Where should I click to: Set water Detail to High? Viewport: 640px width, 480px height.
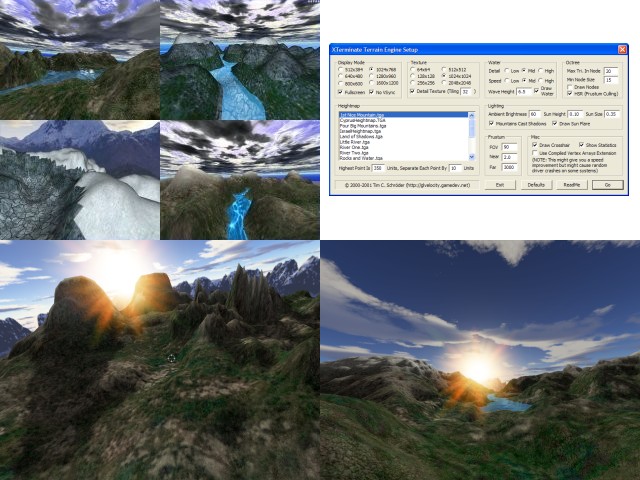click(x=541, y=71)
